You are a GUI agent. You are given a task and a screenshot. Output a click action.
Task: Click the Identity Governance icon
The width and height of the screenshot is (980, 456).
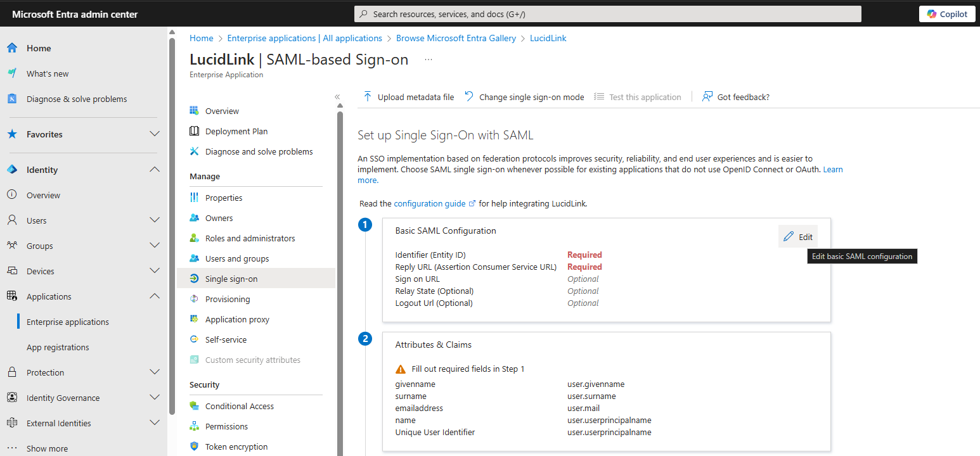(12, 398)
